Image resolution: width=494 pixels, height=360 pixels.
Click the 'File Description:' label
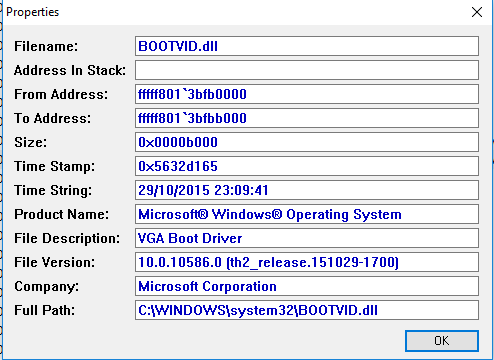click(x=67, y=238)
